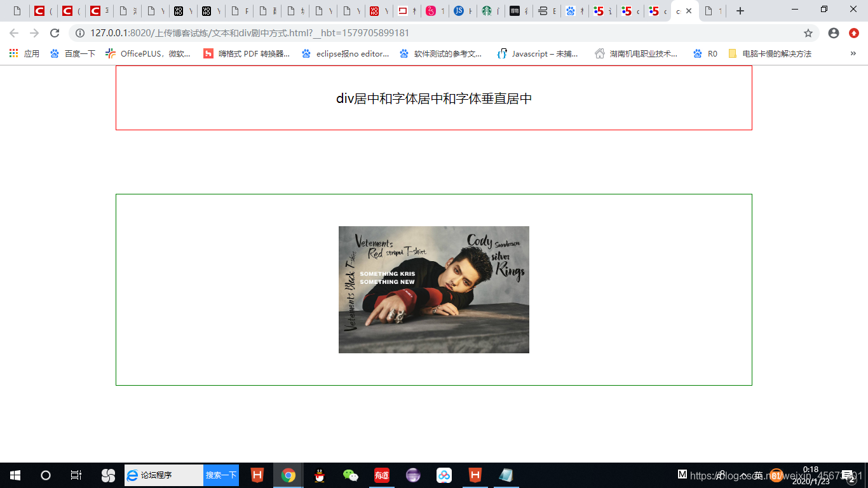Click the 论坛程序 search box on taskbar
868x488 pixels.
click(x=164, y=475)
